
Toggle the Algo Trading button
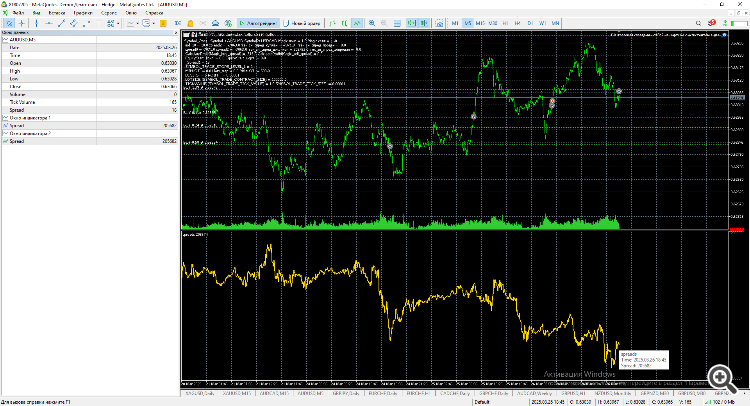(258, 23)
